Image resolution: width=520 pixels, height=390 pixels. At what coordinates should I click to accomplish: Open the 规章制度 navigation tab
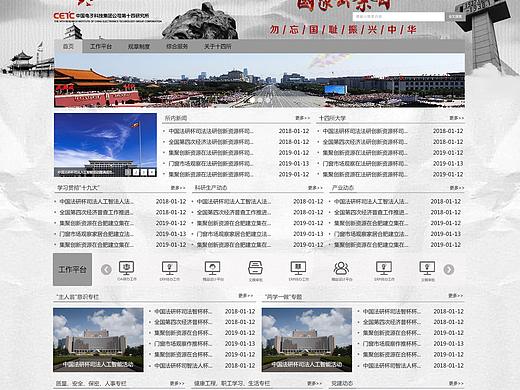click(139, 46)
